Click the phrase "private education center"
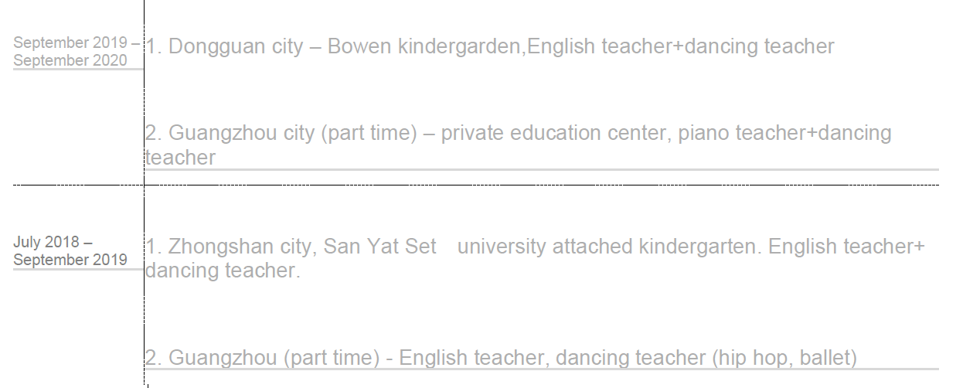The height and width of the screenshot is (388, 980). pyautogui.click(x=553, y=133)
